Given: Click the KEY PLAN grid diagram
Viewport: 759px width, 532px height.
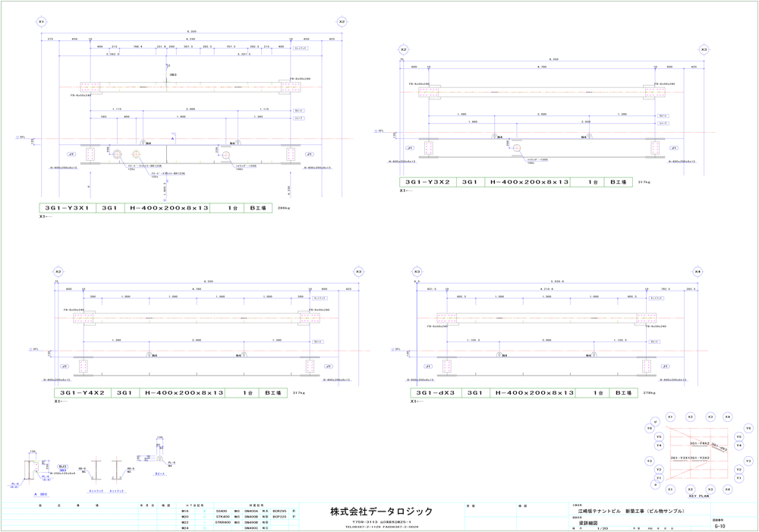Looking at the screenshot, I should [x=698, y=454].
